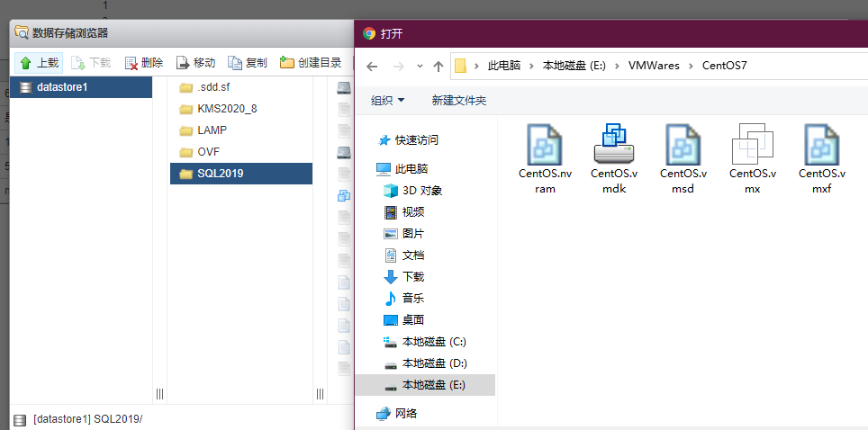Open the .sdd.sf folder
868x430 pixels.
(240, 87)
